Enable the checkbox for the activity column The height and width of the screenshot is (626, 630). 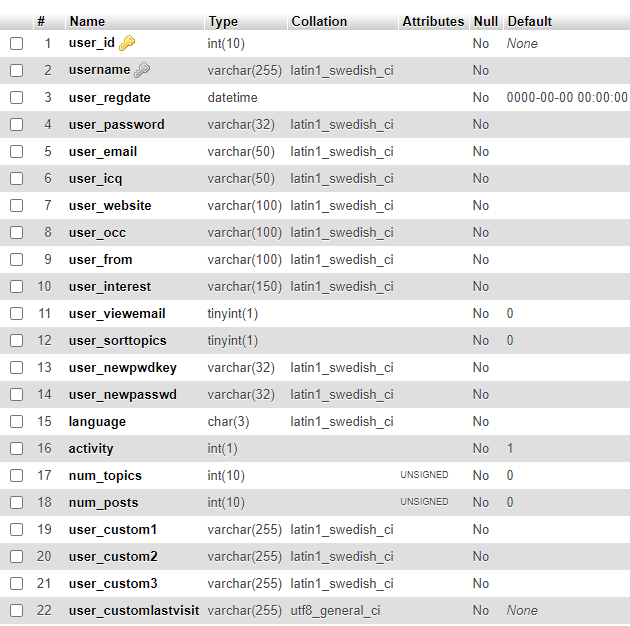point(16,448)
